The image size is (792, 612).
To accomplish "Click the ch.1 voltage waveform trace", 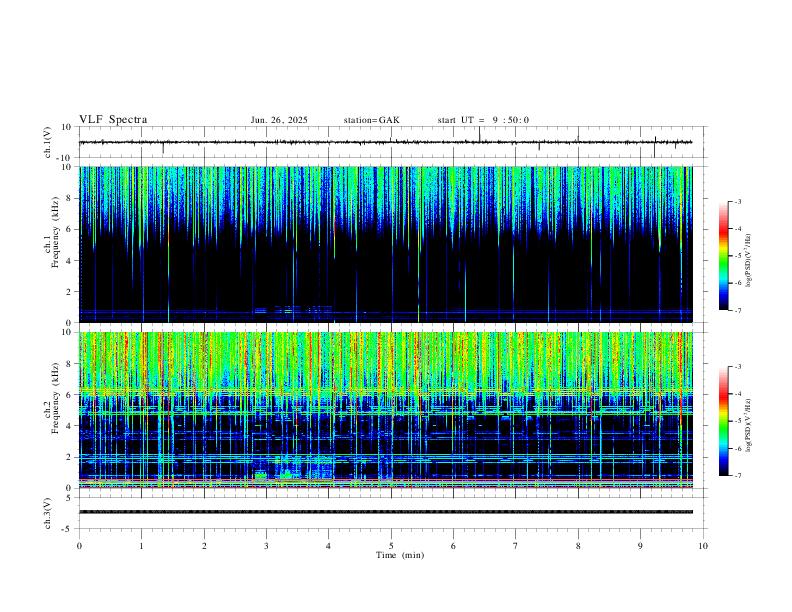I will pyautogui.click(x=385, y=142).
